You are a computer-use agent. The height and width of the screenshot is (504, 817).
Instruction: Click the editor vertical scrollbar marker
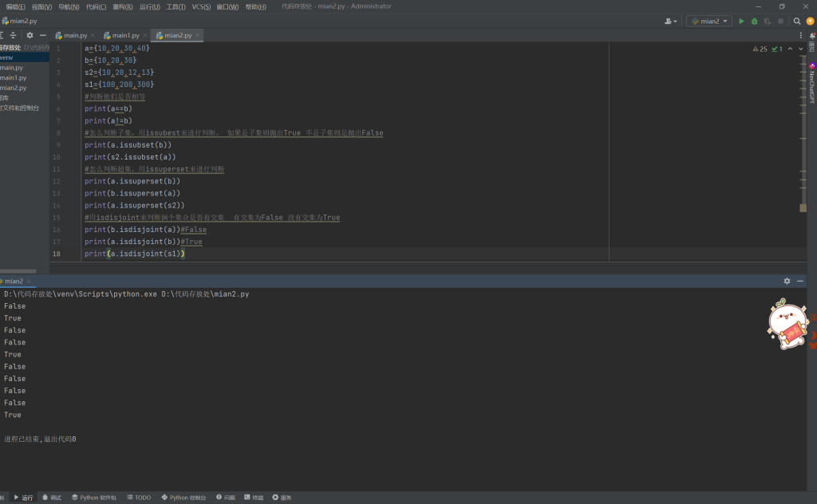803,207
